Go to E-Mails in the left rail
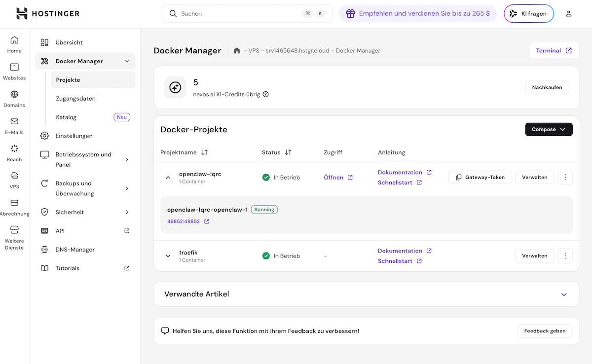592x364 pixels. tap(14, 121)
